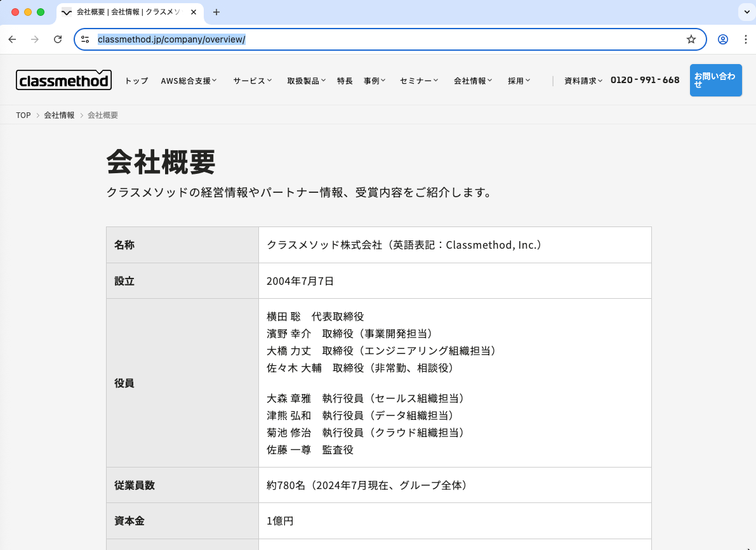Screen dimensions: 756x550
Task: Click the 役員 row header
Action: (182, 383)
